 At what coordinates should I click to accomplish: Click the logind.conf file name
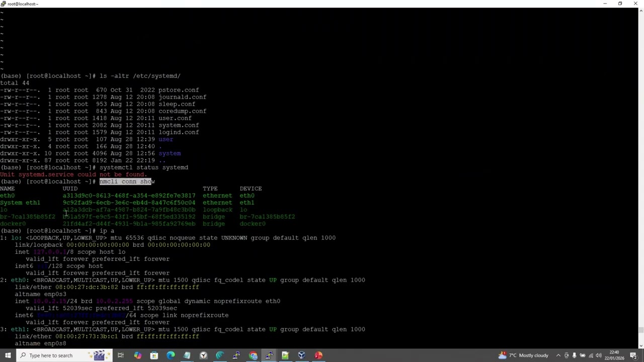(179, 132)
